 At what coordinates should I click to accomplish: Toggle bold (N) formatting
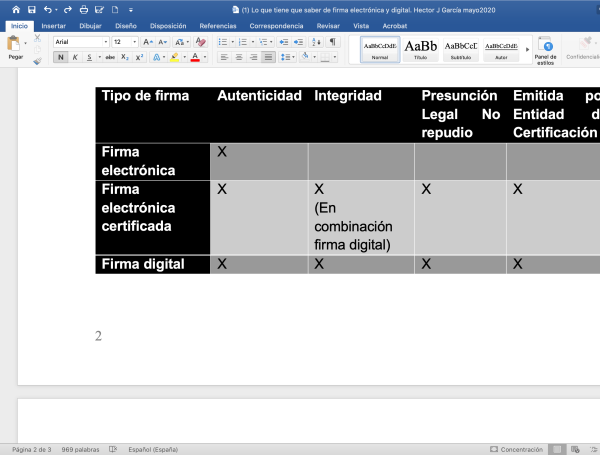[61, 58]
